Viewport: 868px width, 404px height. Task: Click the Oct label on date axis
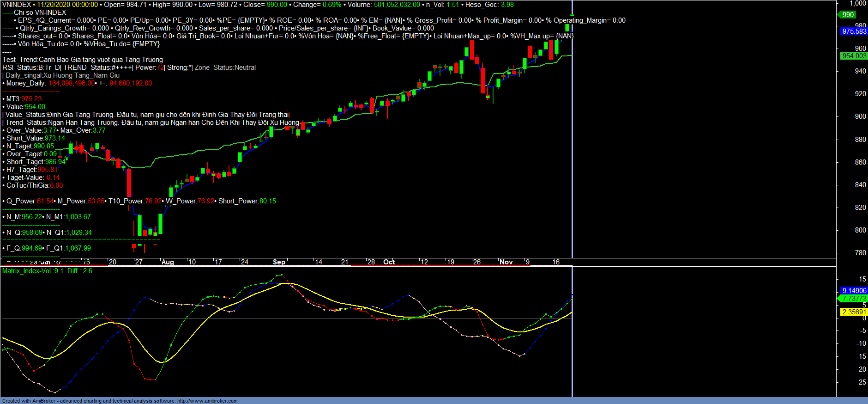point(389,262)
